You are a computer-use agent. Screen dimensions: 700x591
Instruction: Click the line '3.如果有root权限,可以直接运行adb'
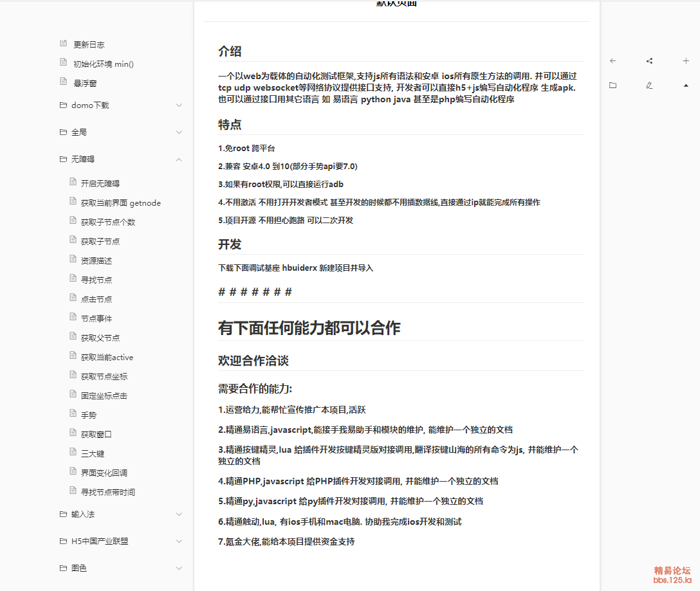(281, 185)
